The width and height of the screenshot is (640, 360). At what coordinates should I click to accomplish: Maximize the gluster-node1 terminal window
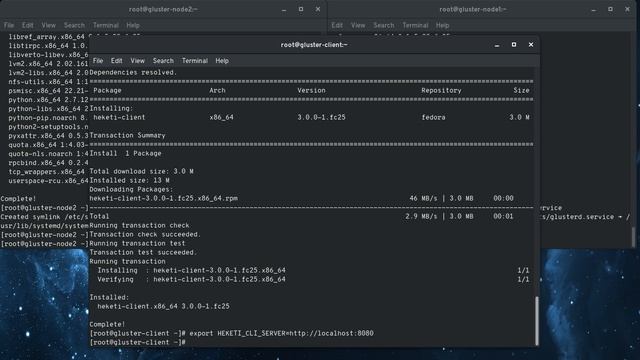(x=611, y=9)
